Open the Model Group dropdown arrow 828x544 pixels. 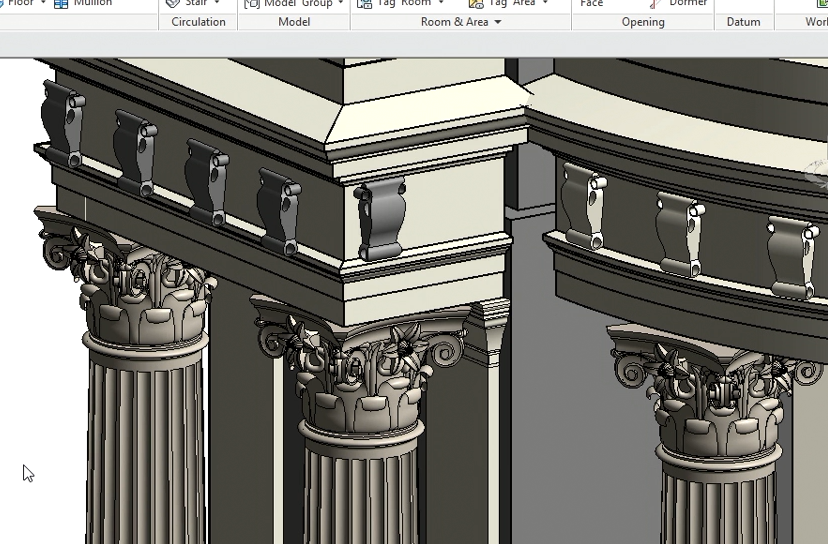point(341,4)
